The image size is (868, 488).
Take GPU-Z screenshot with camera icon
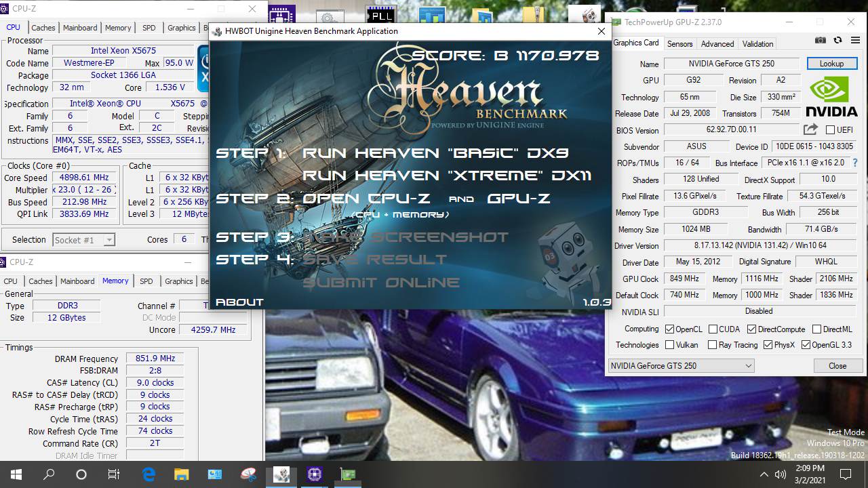point(821,41)
